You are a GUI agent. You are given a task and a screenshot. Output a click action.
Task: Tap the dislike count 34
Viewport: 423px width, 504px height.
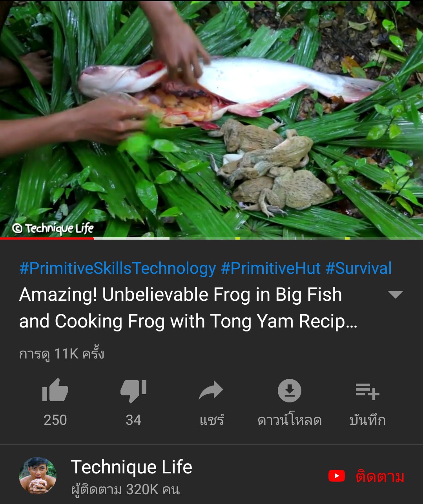133,420
